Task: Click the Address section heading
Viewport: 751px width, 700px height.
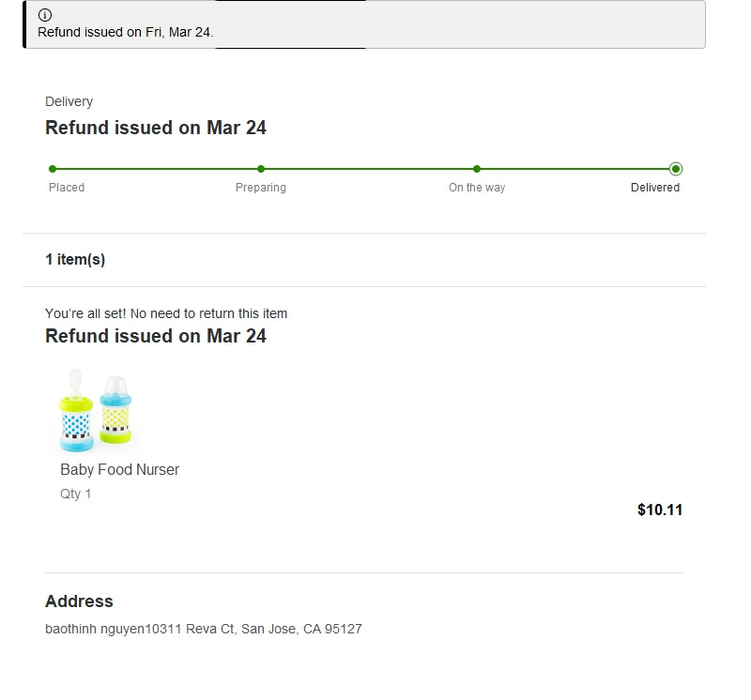Action: point(79,601)
